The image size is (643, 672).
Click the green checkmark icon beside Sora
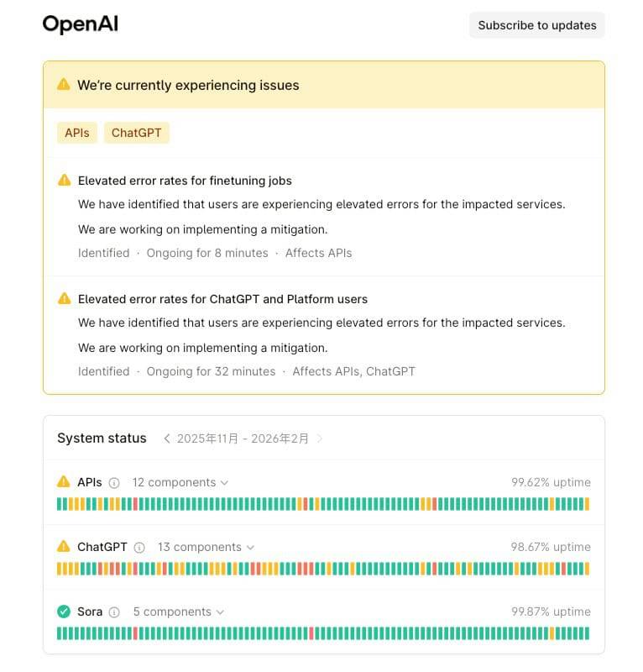tap(64, 612)
